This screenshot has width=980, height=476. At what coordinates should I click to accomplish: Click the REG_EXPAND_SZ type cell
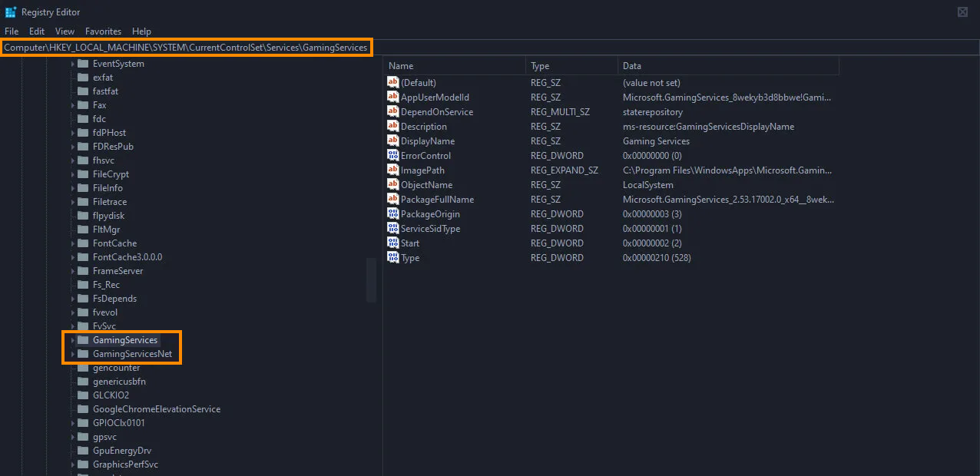[564, 170]
